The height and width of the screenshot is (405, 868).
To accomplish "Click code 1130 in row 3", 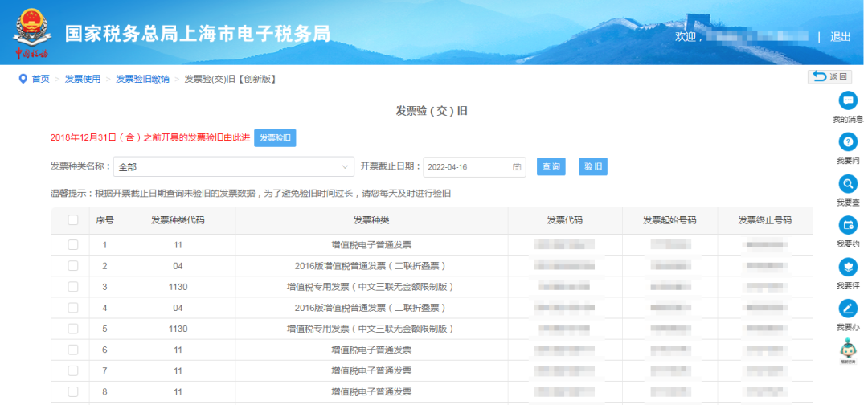I will (x=178, y=287).
